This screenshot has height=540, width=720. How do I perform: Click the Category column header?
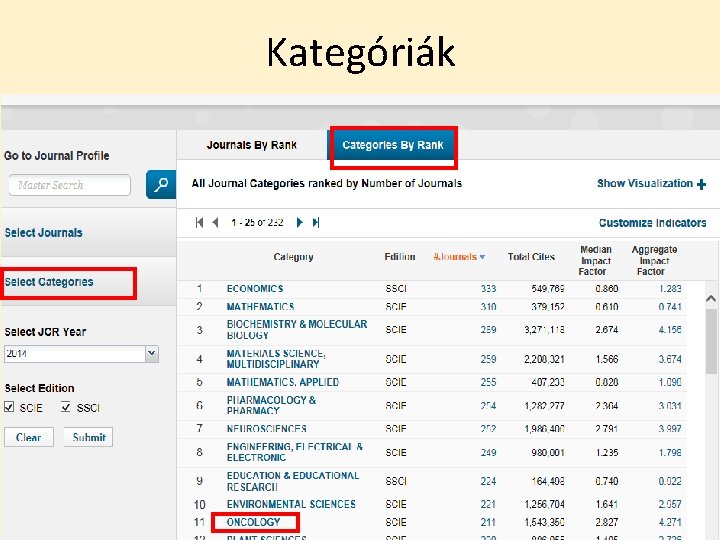coord(293,257)
